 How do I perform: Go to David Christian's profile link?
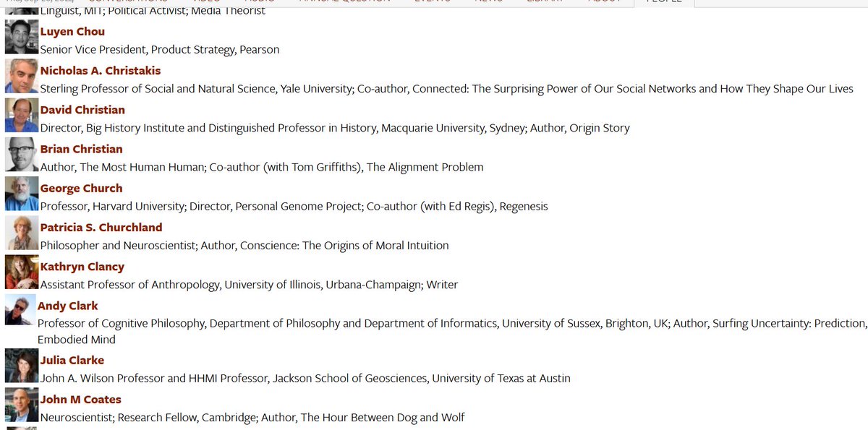(x=82, y=110)
